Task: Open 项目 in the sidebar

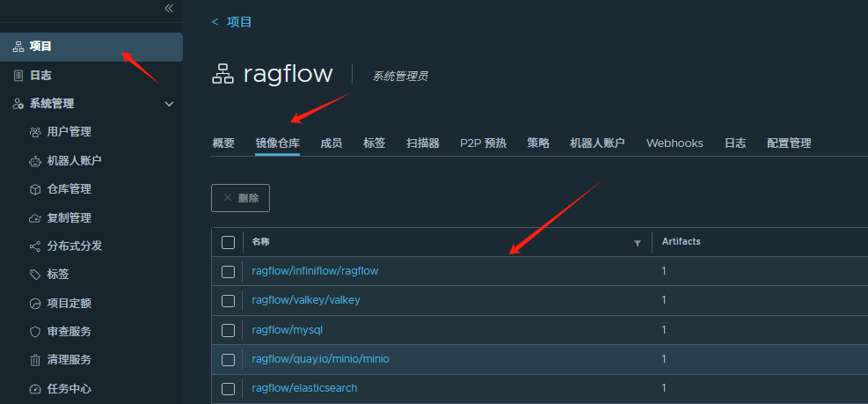Action: coord(91,47)
